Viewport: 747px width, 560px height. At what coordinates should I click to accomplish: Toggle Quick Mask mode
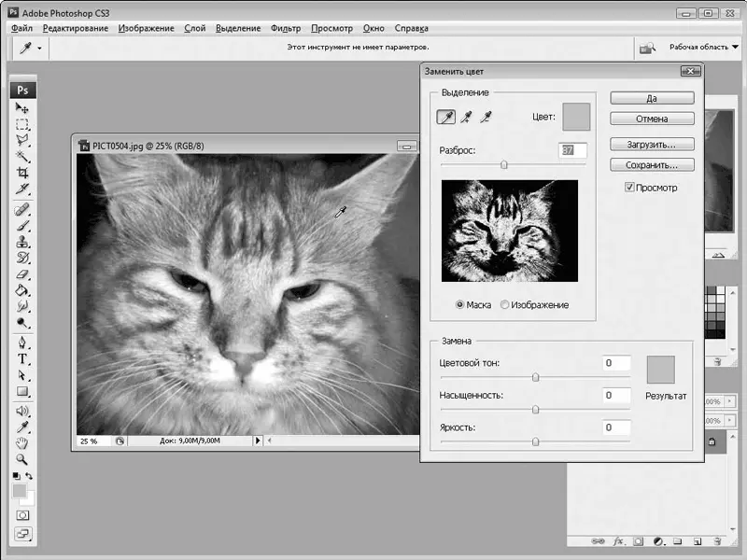point(22,516)
